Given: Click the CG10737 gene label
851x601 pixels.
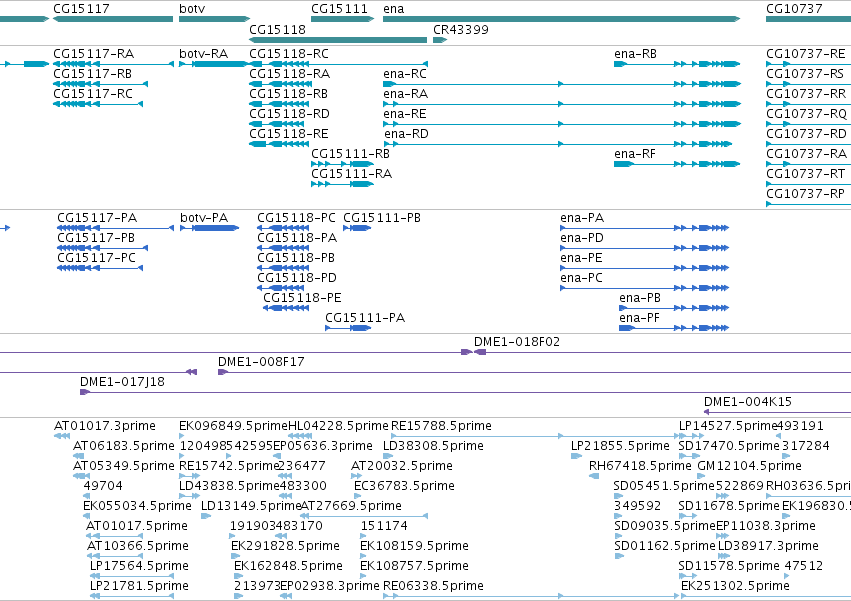Looking at the screenshot, I should coord(794,9).
